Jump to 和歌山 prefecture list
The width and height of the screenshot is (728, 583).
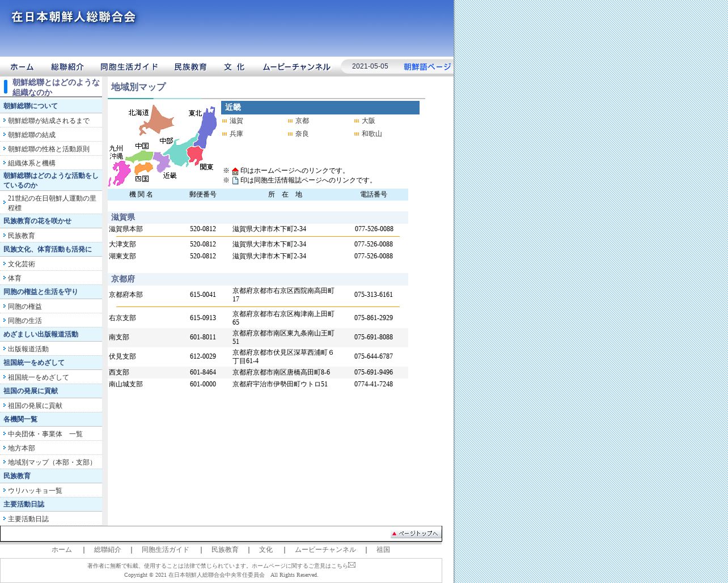(x=372, y=134)
